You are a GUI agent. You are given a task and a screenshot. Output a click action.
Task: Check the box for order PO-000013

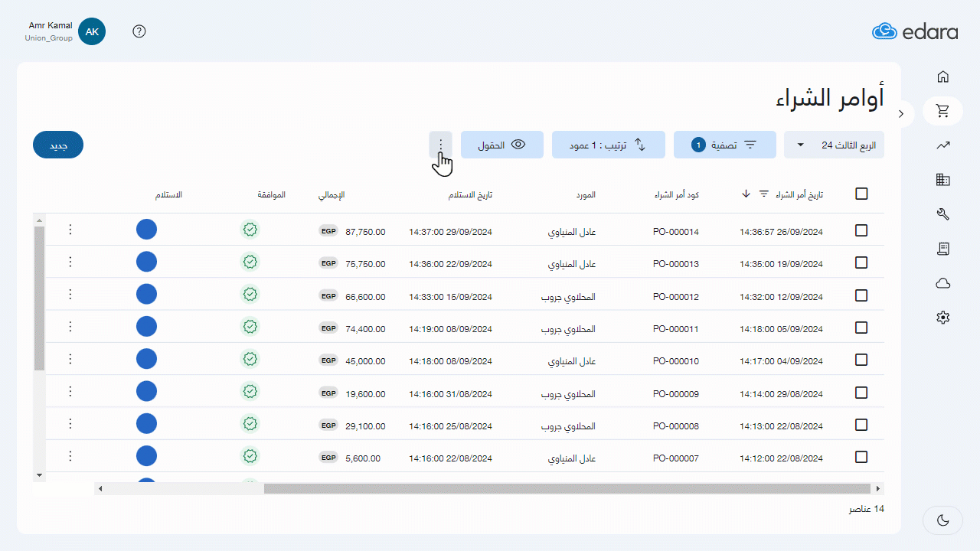tap(861, 262)
